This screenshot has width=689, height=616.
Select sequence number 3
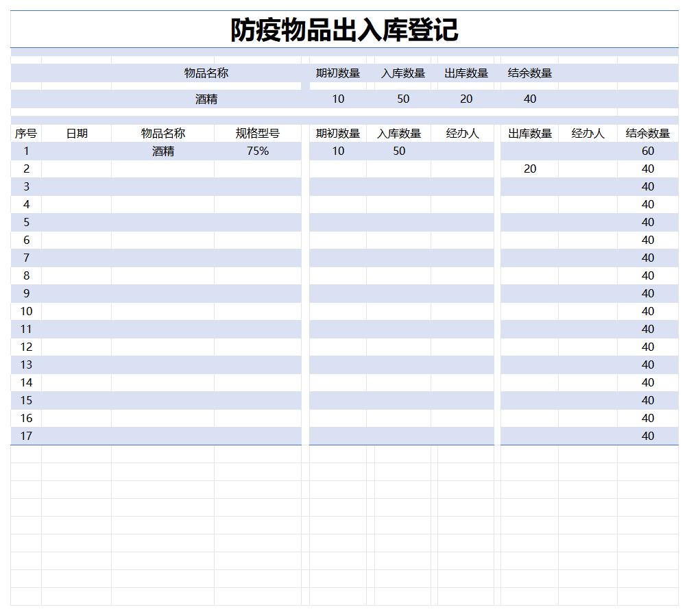pyautogui.click(x=26, y=186)
